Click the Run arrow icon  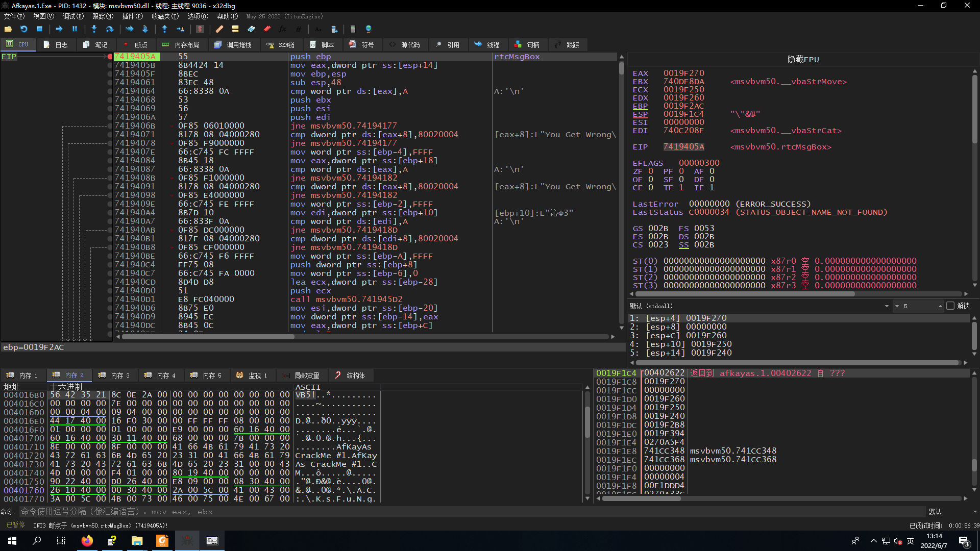tap(59, 29)
